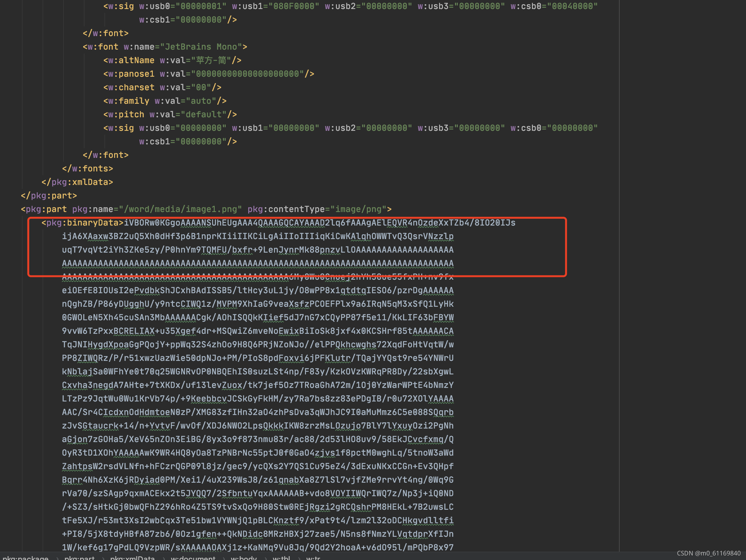Screen dimensions: 746x560
Task: Click the w:charset "00" value
Action: [x=201, y=88]
